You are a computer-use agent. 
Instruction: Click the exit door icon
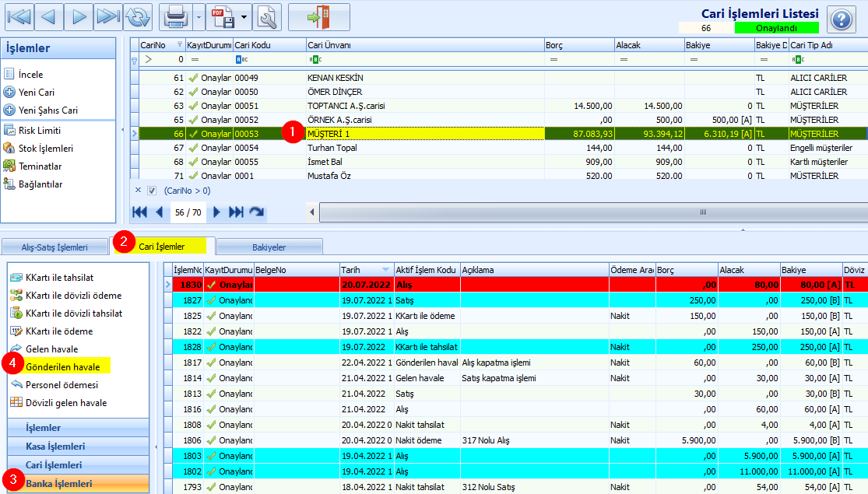pyautogui.click(x=319, y=17)
